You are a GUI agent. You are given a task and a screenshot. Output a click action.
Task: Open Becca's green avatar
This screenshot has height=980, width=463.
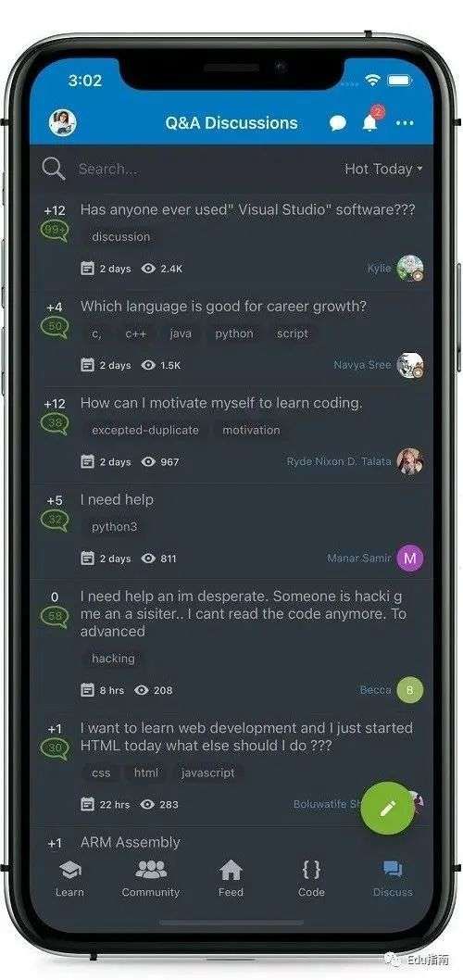[x=410, y=690]
